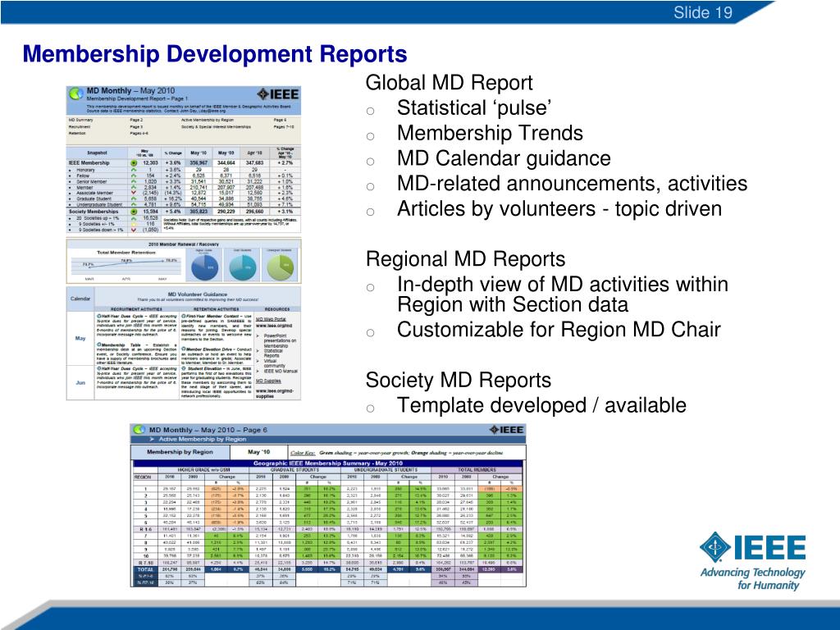Click the May '10 field in Membership by Region
This screenshot has height=630, width=840.
point(259,452)
